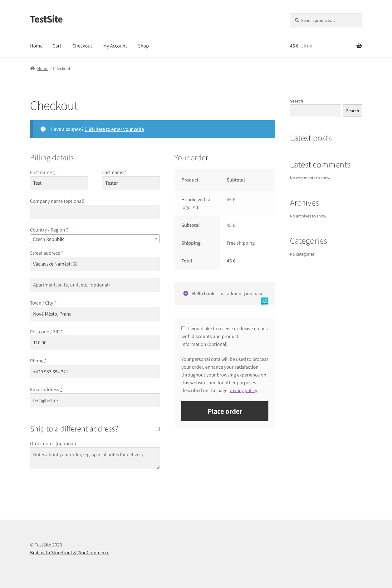Expand coupon code entry link
The image size is (392, 588).
(x=114, y=129)
